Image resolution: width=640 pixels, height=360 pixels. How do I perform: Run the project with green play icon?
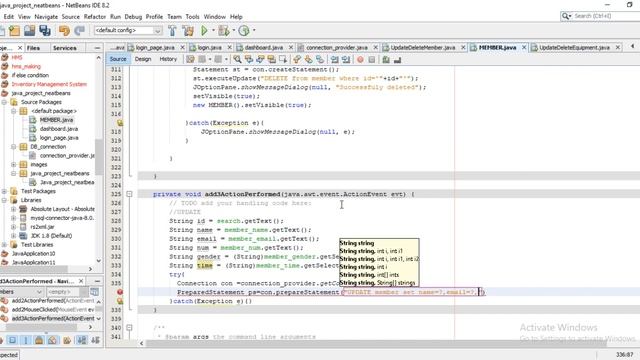pyautogui.click(x=204, y=31)
